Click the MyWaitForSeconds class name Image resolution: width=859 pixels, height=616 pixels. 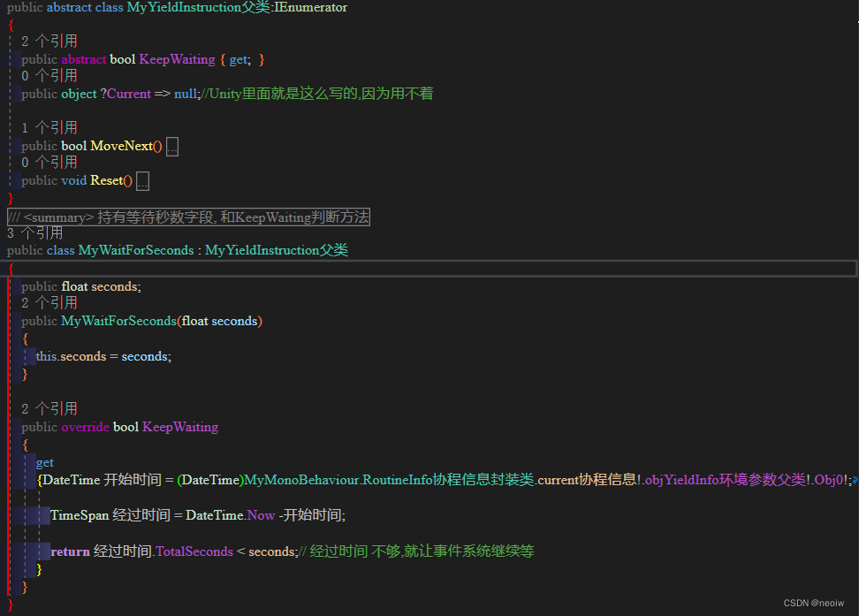[135, 250]
